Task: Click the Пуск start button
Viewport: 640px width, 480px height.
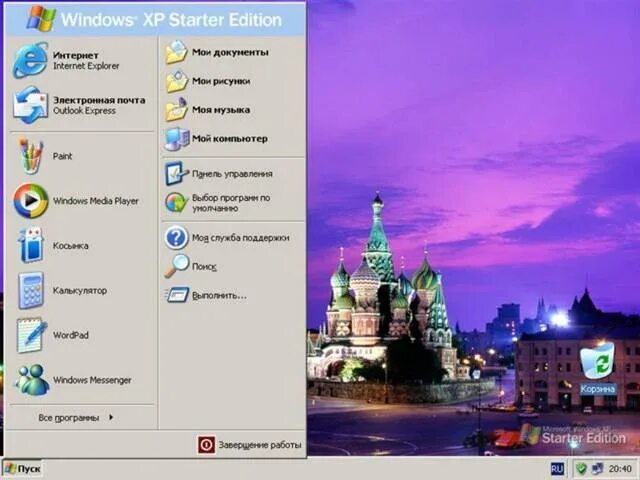Action: (x=23, y=469)
